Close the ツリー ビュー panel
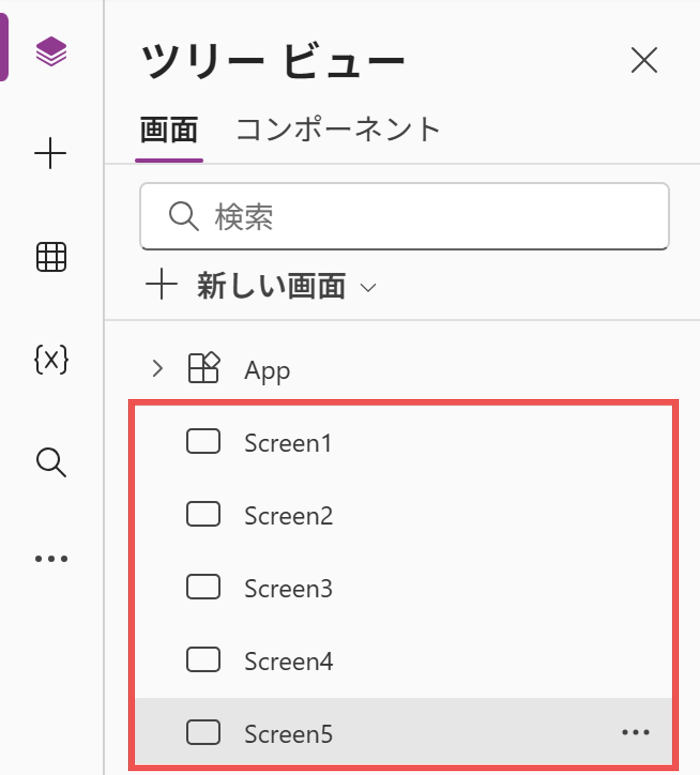 644,60
